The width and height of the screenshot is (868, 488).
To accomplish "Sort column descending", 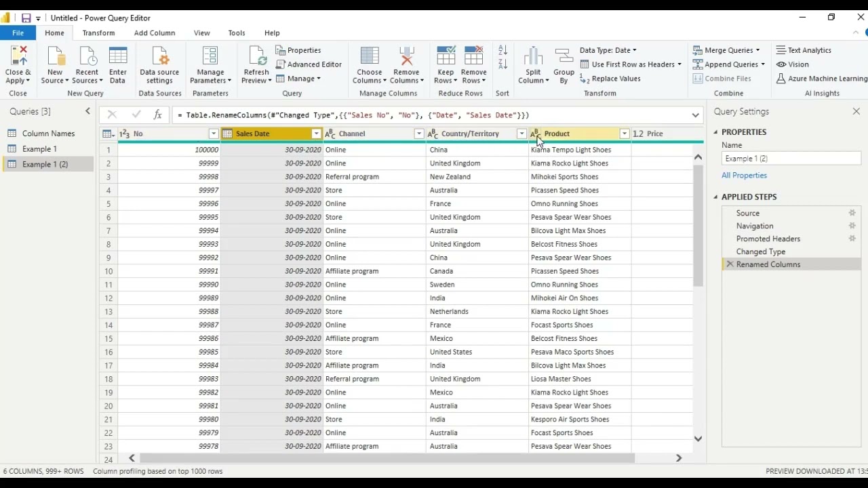I will tap(502, 64).
